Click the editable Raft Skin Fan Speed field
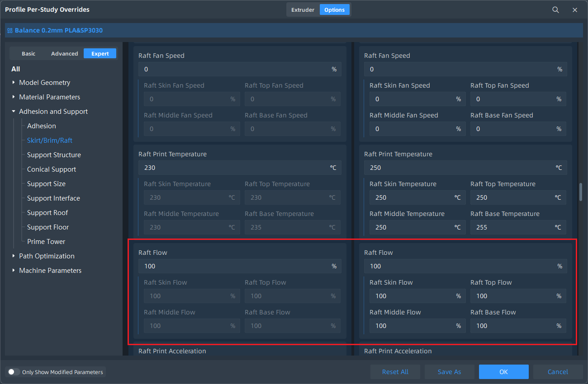 417,99
